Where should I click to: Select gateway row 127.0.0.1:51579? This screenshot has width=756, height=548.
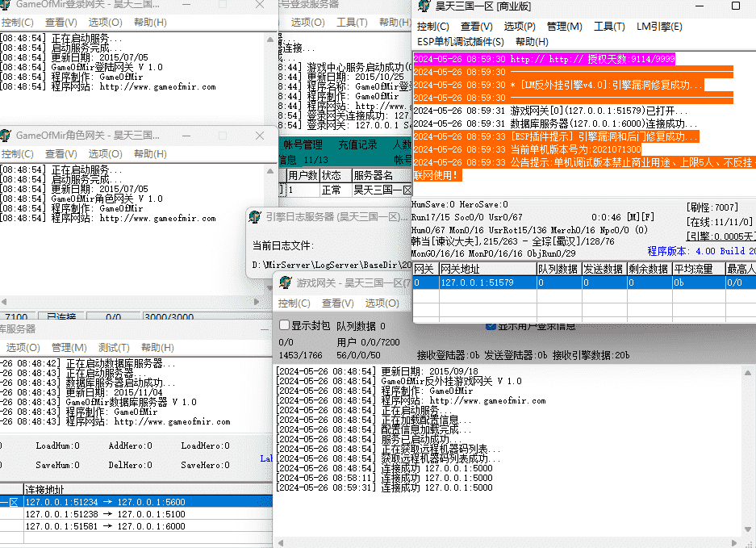coord(584,282)
